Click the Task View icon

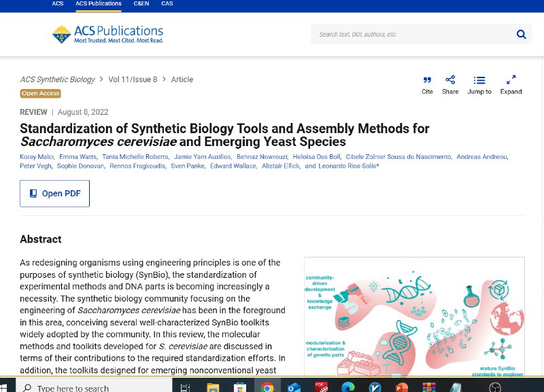pos(185,387)
